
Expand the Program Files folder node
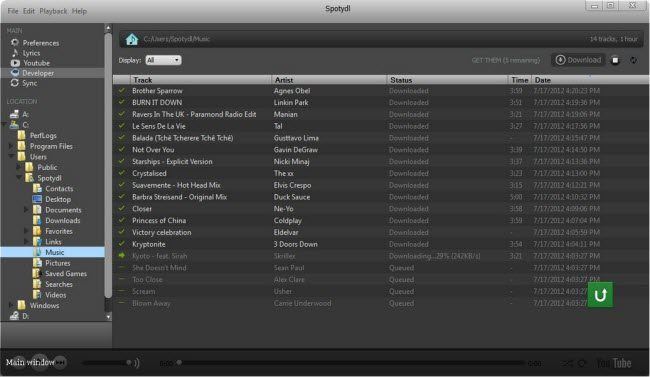point(12,146)
